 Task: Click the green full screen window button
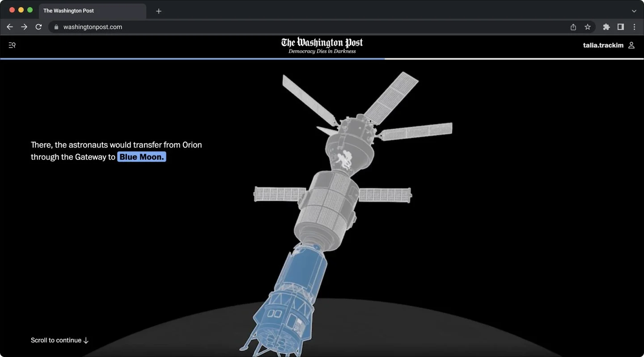(x=30, y=10)
